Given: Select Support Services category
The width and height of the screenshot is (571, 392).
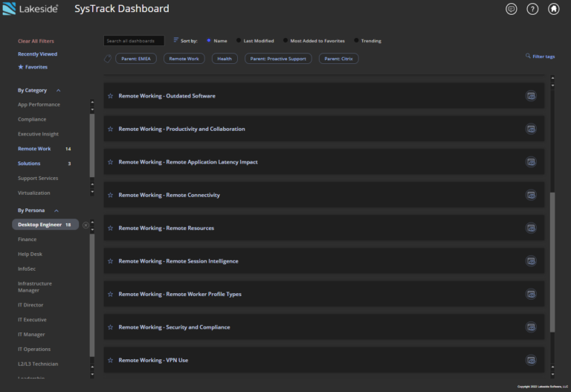Looking at the screenshot, I should 38,179.
